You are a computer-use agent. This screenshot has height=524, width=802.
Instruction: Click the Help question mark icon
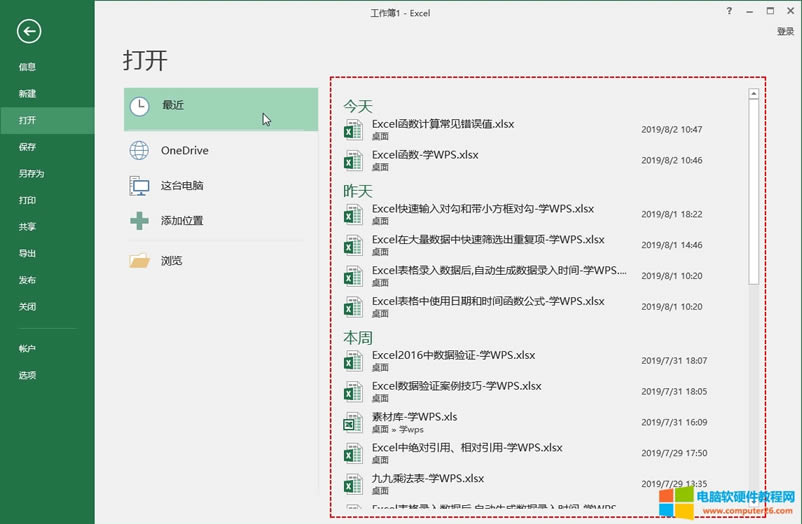point(730,9)
